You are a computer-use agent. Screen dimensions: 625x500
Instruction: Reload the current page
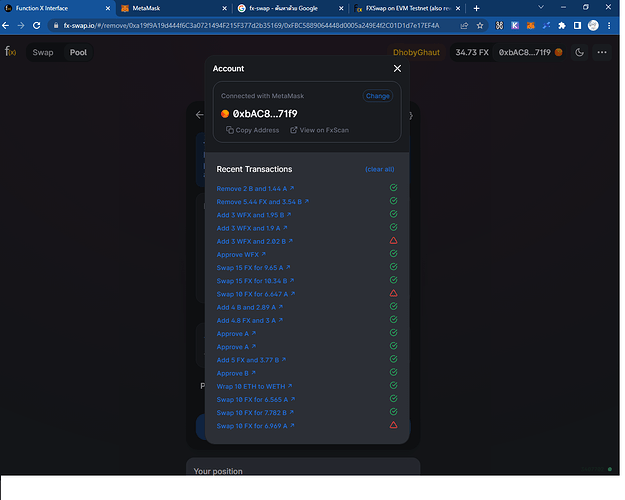tap(37, 26)
